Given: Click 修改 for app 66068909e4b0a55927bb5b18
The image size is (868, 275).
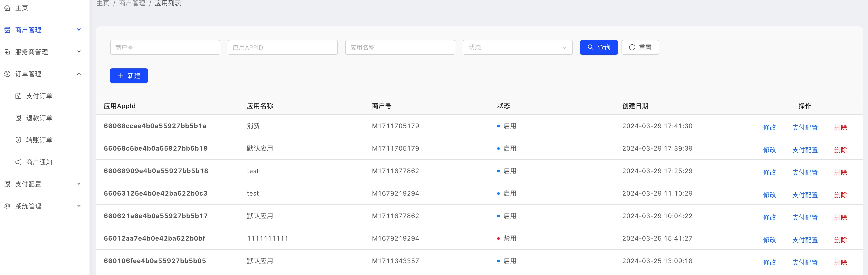Looking at the screenshot, I should (769, 173).
